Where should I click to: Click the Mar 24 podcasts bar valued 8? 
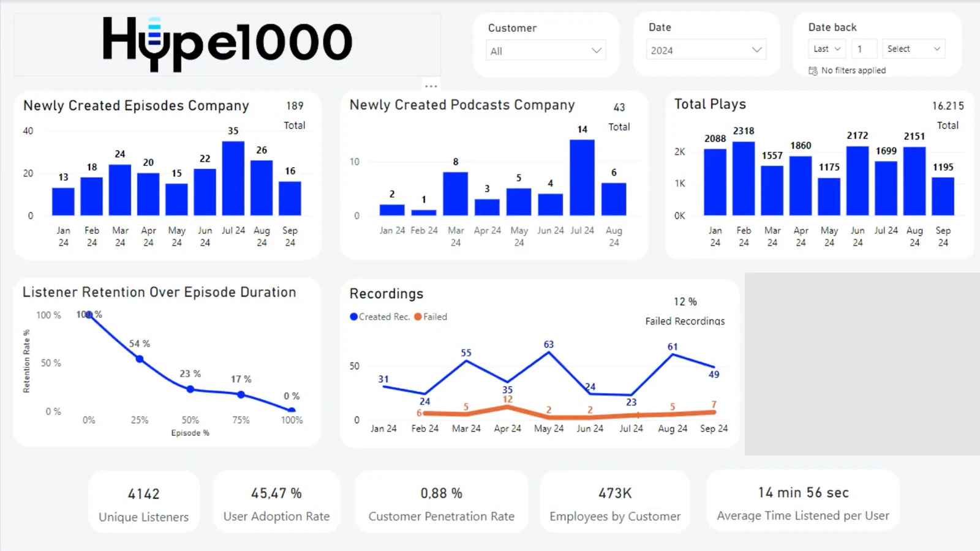click(455, 193)
